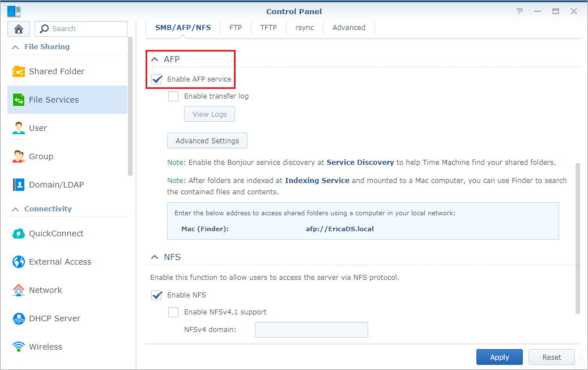Open help with the question mark icon

(x=519, y=11)
